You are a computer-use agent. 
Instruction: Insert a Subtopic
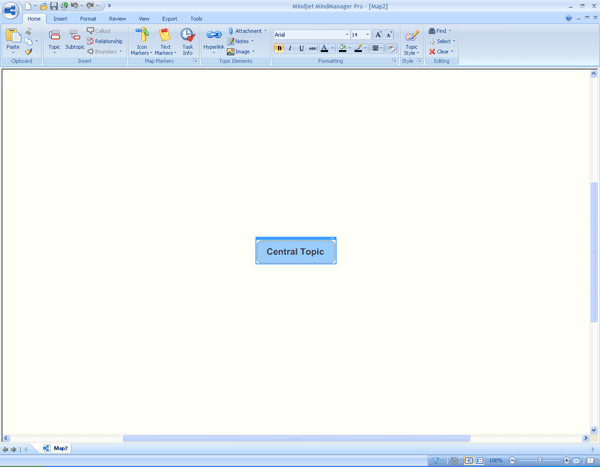point(75,39)
